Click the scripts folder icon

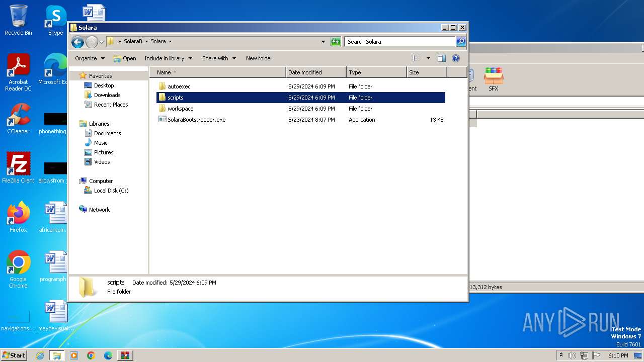click(162, 98)
